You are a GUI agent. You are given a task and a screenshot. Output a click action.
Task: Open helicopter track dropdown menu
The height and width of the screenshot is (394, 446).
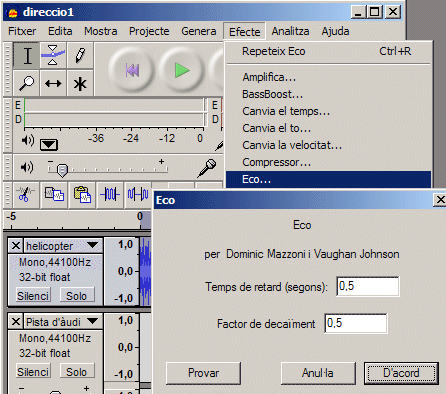(x=92, y=246)
